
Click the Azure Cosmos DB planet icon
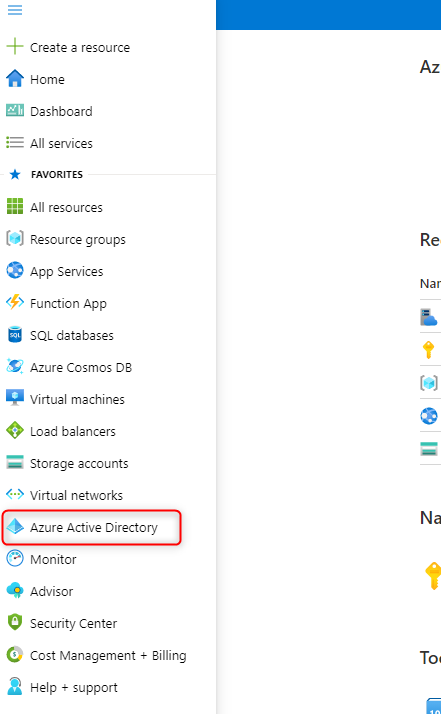[15, 366]
